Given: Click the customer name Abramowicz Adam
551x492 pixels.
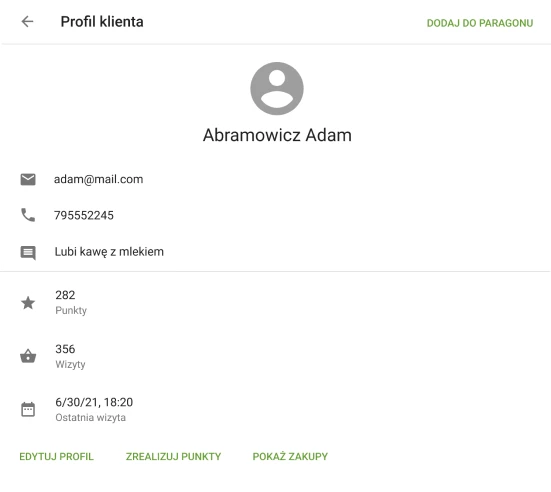Looking at the screenshot, I should [x=277, y=135].
